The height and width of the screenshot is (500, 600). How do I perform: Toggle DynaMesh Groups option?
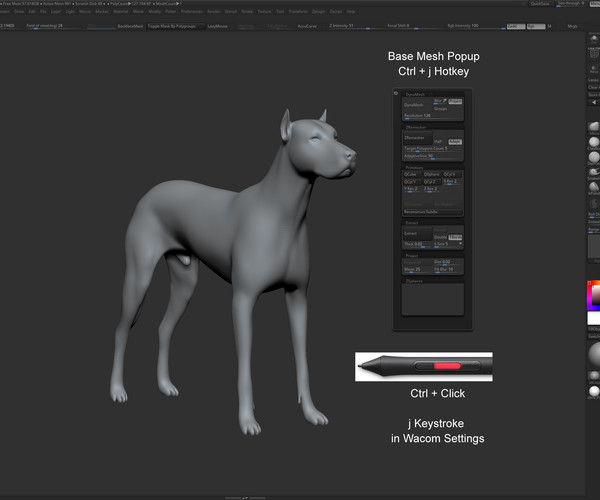(x=440, y=109)
